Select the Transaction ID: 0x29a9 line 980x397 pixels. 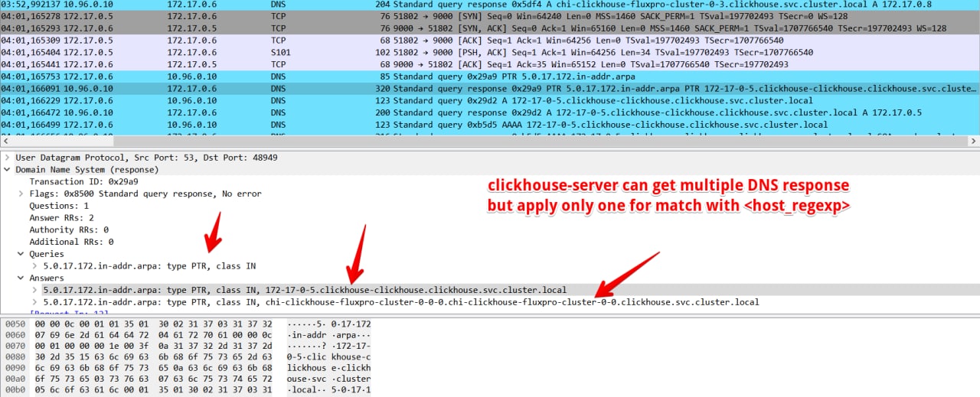(83, 181)
